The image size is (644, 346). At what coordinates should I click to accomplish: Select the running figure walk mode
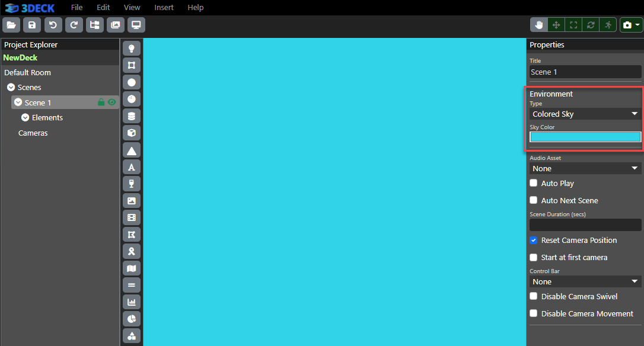(608, 25)
